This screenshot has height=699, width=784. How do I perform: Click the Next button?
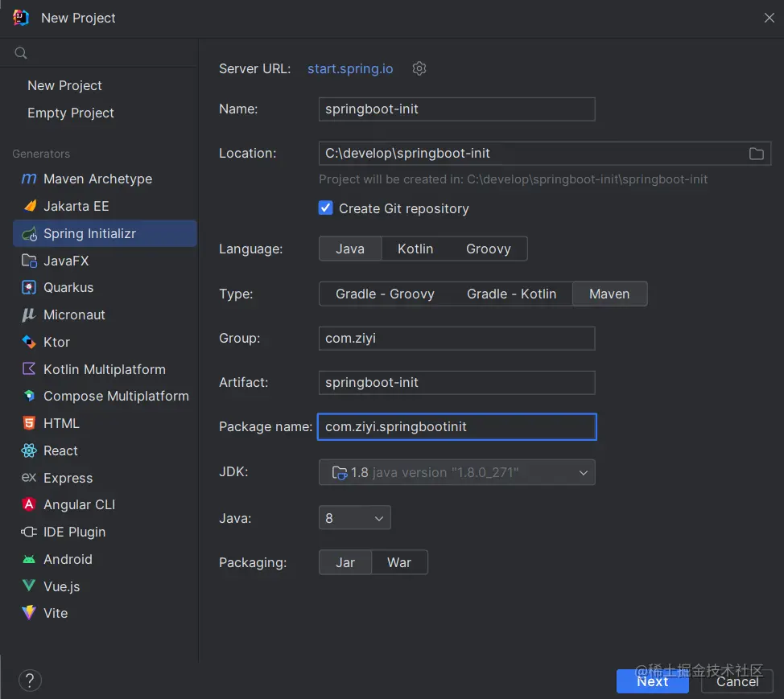[653, 681]
